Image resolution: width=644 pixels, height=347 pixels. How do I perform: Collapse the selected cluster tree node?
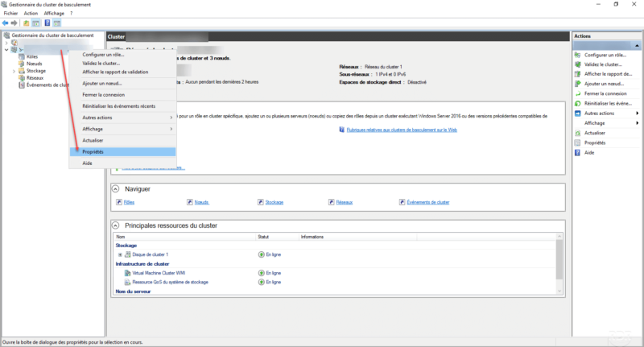point(6,50)
